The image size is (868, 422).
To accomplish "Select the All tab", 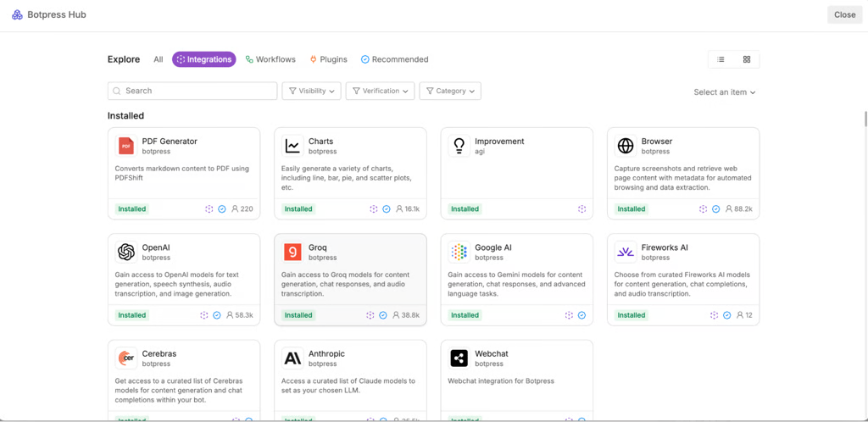I will tap(159, 59).
